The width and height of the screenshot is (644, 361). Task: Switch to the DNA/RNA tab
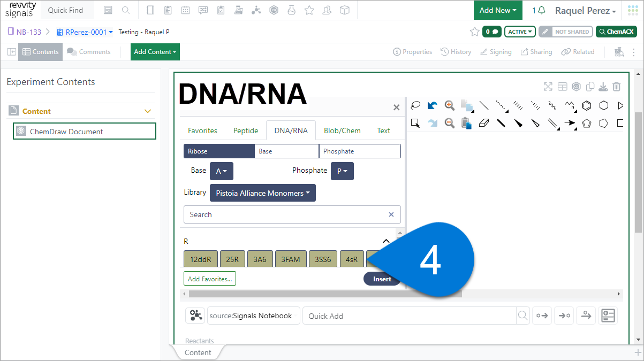(x=291, y=130)
